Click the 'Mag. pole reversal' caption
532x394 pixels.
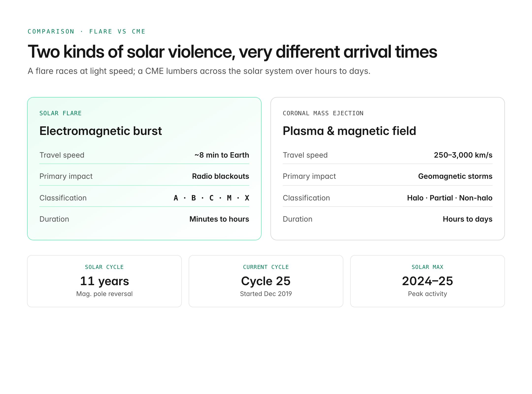coord(104,294)
